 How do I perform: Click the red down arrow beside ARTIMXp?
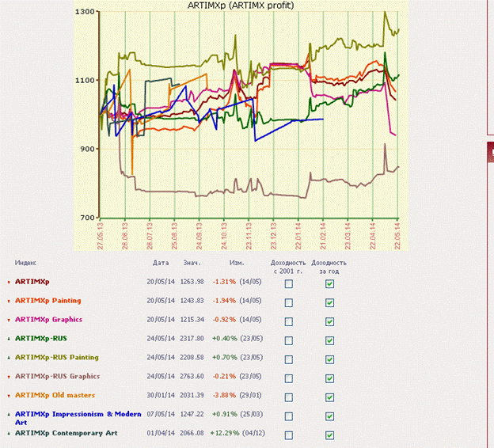click(x=9, y=283)
